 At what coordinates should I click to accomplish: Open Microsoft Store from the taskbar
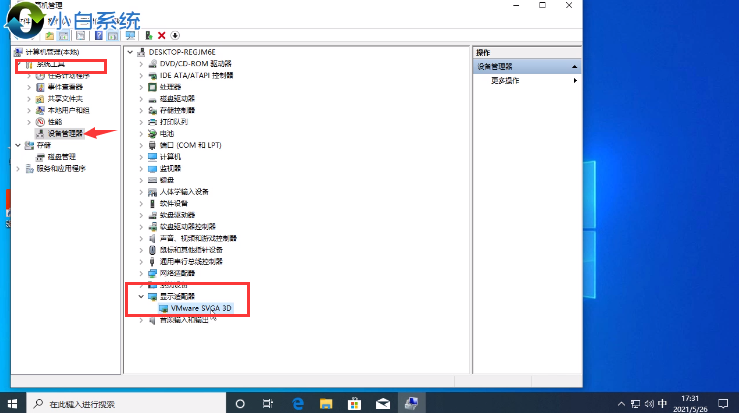[x=354, y=404]
